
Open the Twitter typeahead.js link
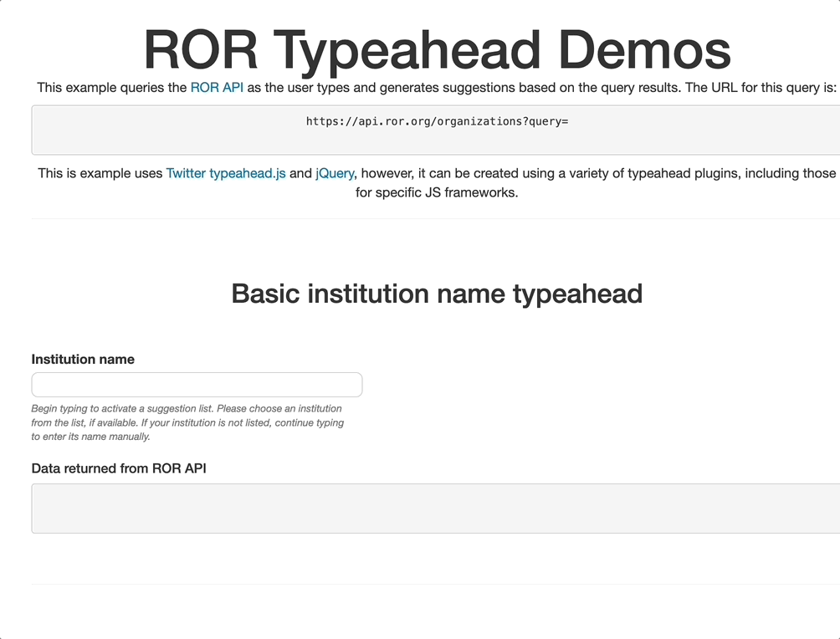pyautogui.click(x=226, y=173)
